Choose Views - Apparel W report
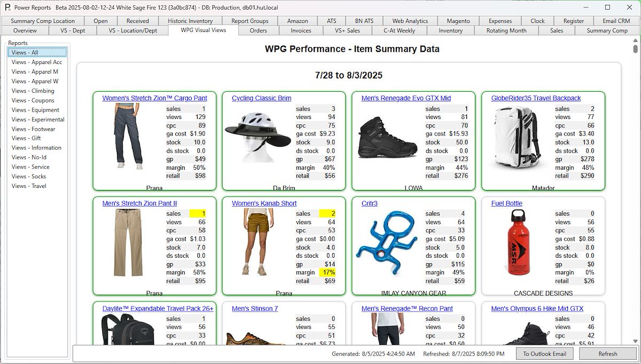641x364 pixels. (x=37, y=81)
